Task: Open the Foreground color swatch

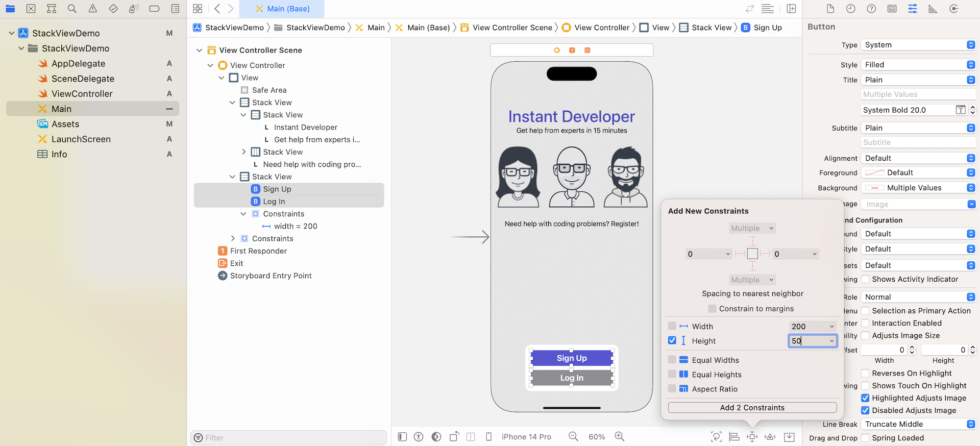Action: pyautogui.click(x=875, y=173)
